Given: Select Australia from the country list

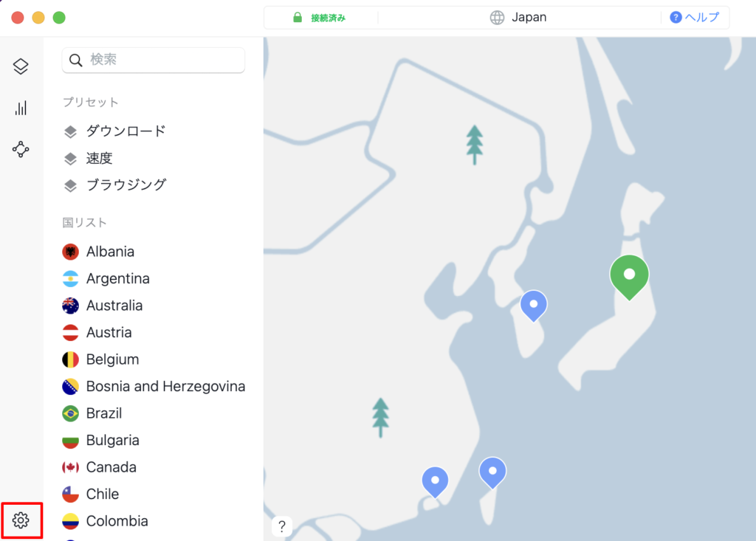Looking at the screenshot, I should click(x=102, y=306).
